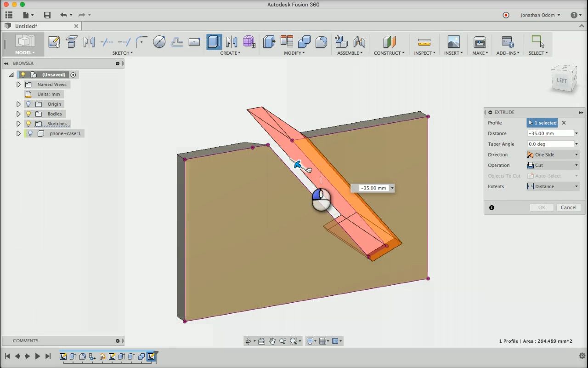Screen dimensions: 588x368
Task: Undo the last action with the arrow icon
Action: pos(63,15)
